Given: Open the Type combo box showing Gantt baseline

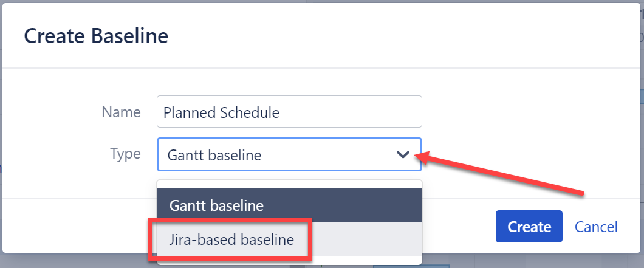Looking at the screenshot, I should point(273,155).
